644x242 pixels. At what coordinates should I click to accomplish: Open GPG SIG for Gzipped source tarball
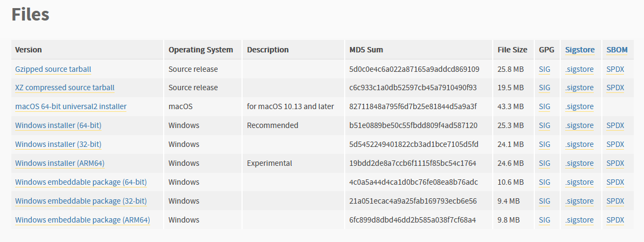(545, 69)
